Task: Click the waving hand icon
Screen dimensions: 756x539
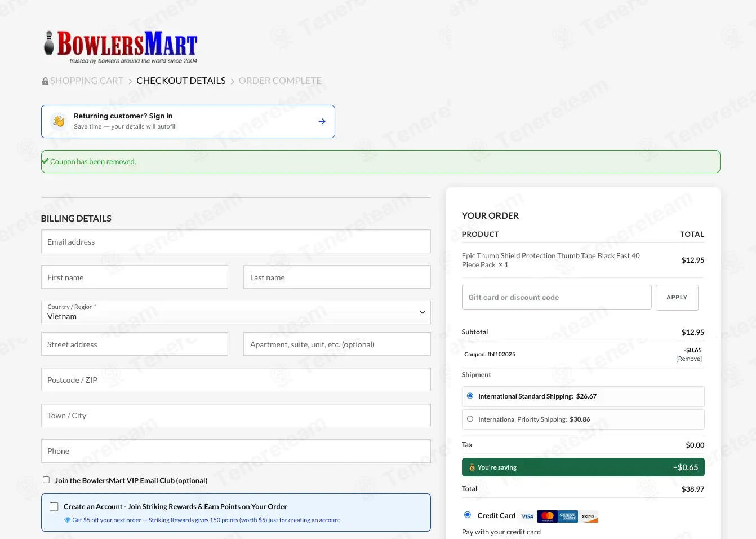Action: 59,121
